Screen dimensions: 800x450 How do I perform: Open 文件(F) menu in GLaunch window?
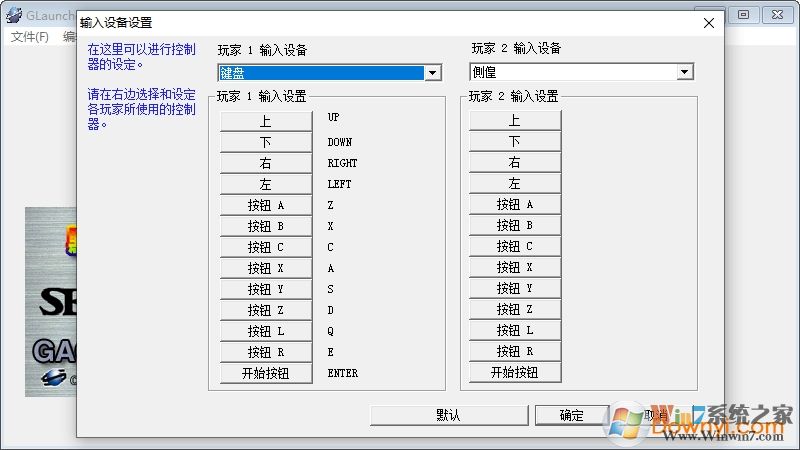30,37
